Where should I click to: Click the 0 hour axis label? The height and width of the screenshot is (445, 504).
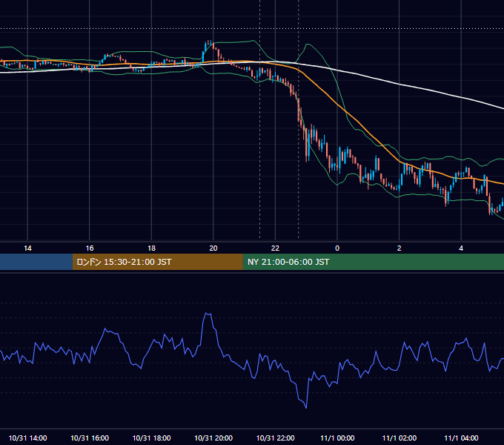(337, 248)
